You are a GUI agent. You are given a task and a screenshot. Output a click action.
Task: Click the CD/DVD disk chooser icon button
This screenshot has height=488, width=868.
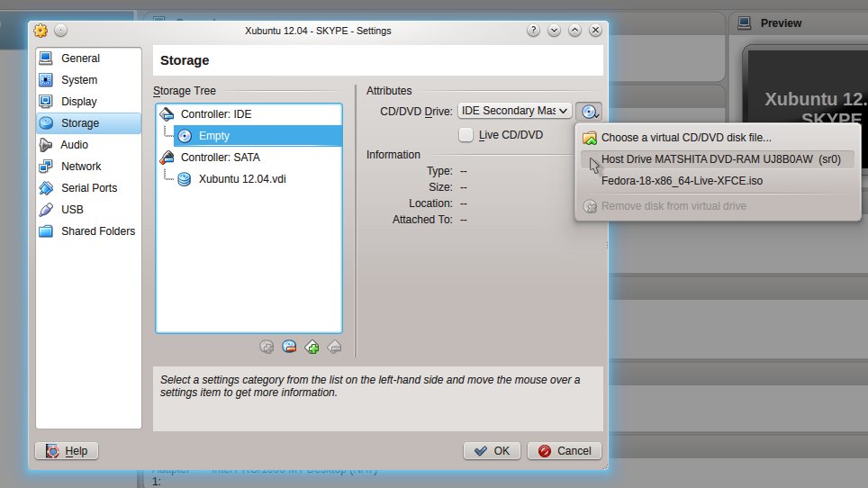point(589,112)
